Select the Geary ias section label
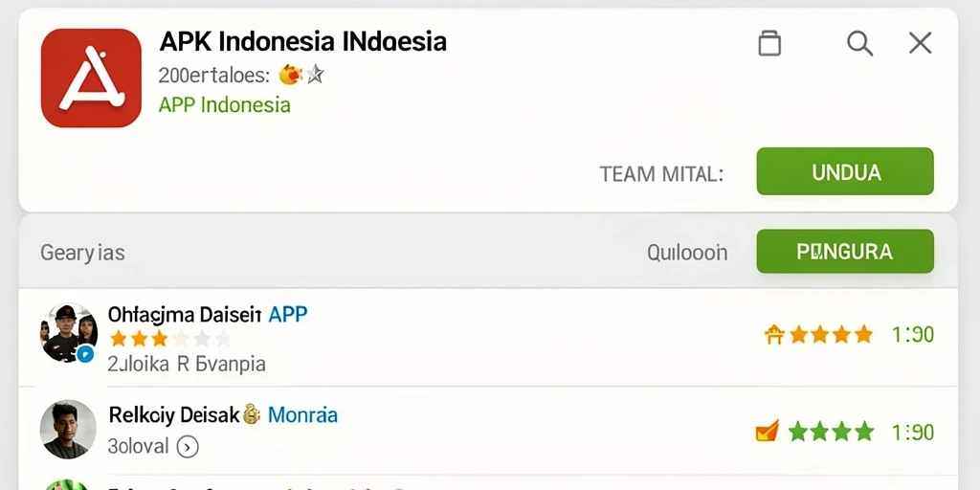 pyautogui.click(x=82, y=253)
